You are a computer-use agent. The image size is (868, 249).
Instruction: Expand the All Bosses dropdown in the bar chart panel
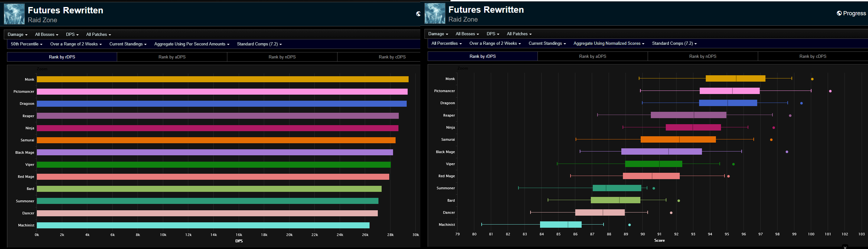point(46,34)
